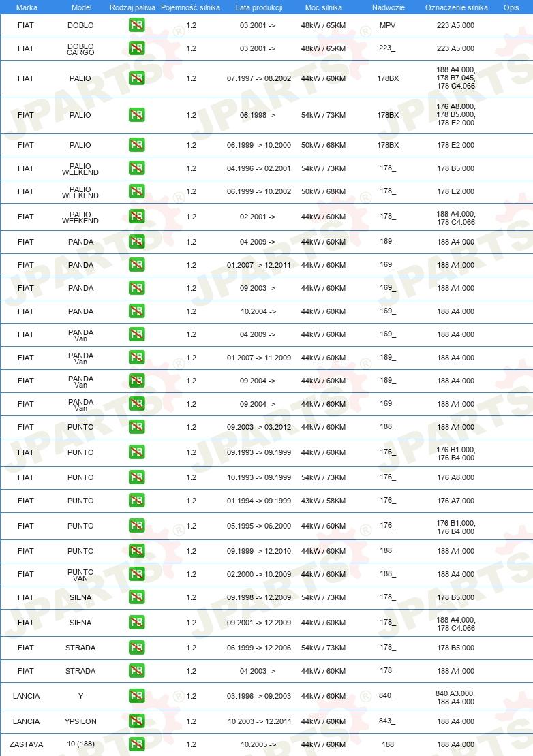This screenshot has width=533, height=756.
Task: Click fuel icon for PALIO 07.1997 -> 08.2002
Action: coord(137,78)
